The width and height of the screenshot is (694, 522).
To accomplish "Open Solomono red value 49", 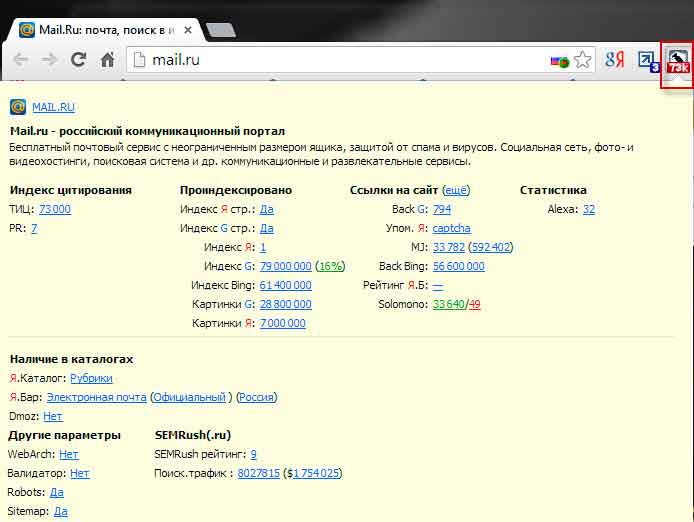I will point(474,304).
